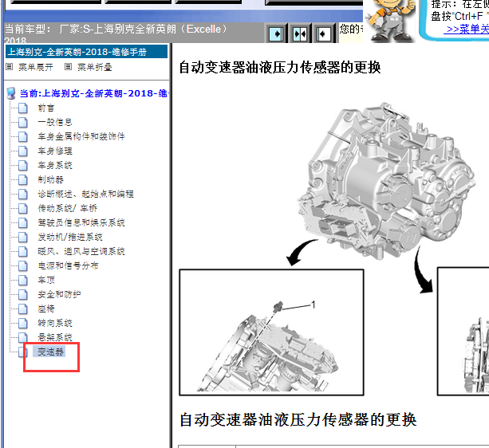Click the page icon beside 制动器
489x448 pixels.
pyautogui.click(x=23, y=179)
